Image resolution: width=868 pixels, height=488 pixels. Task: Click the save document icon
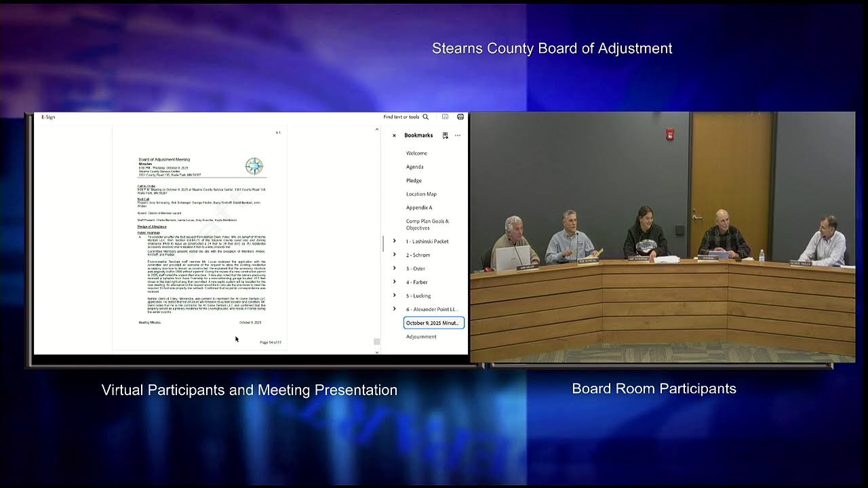446,117
